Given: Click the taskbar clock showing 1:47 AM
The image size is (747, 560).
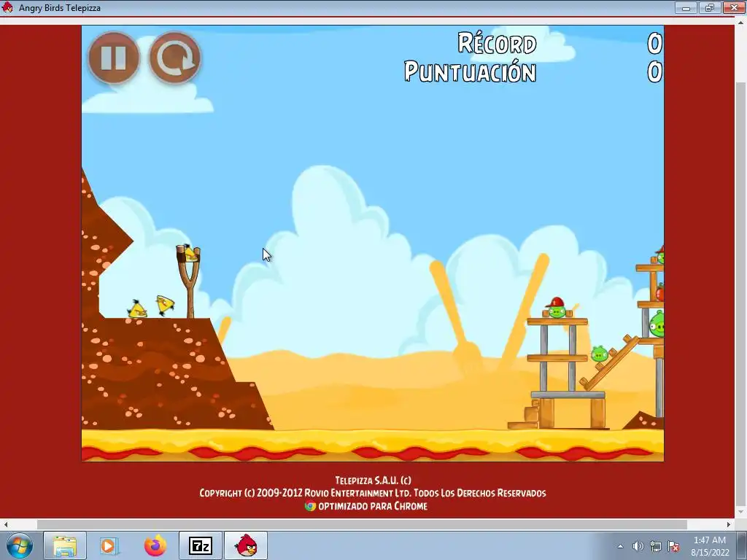Looking at the screenshot, I should click(x=710, y=546).
